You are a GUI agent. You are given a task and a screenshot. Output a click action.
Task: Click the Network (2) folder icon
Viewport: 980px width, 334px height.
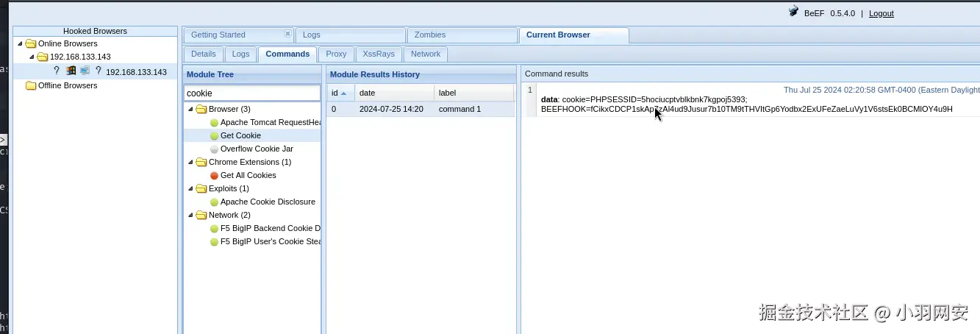tap(201, 215)
